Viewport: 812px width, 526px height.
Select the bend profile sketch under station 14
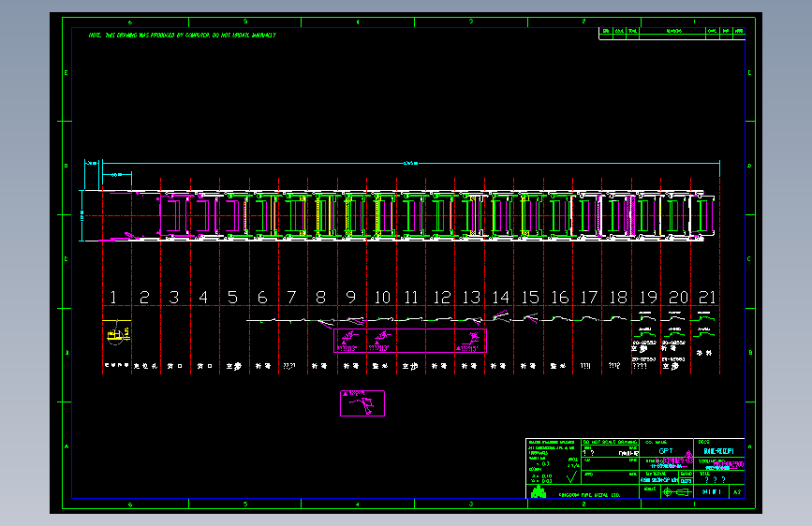[x=500, y=316]
